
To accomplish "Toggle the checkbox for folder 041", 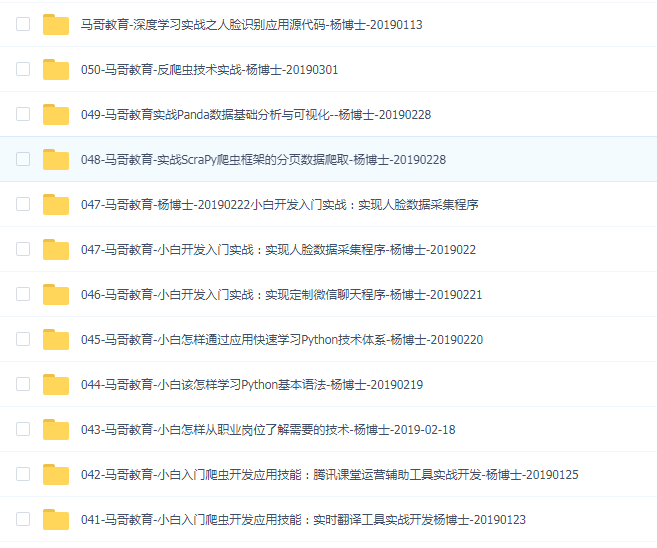I will tap(23, 519).
